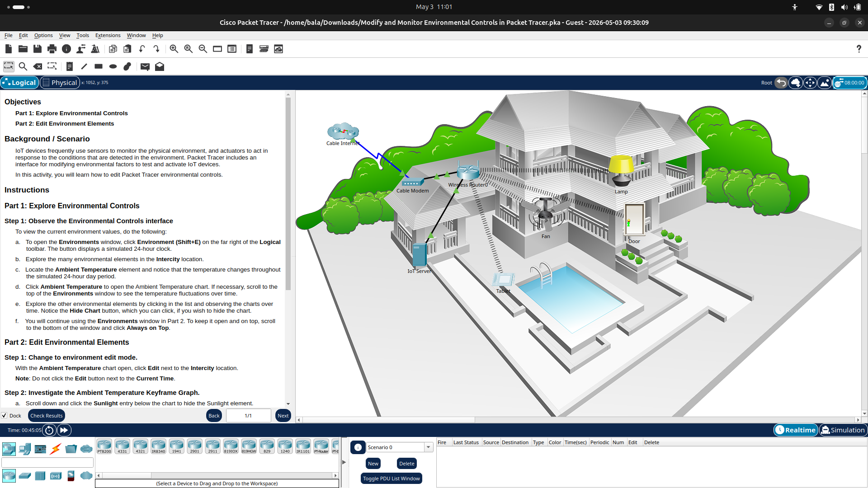This screenshot has height=488, width=868.
Task: Open the View menu
Action: 65,35
